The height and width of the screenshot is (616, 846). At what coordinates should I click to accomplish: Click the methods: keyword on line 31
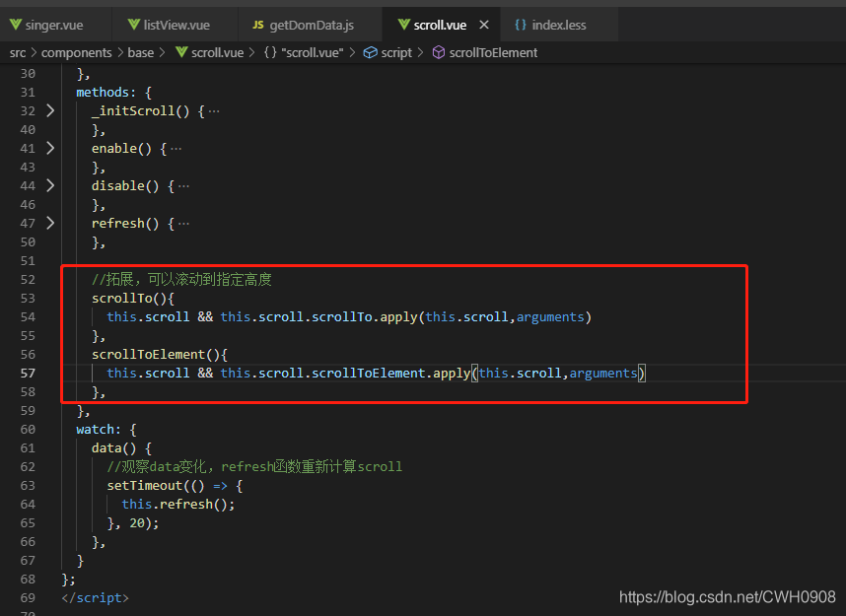[106, 93]
